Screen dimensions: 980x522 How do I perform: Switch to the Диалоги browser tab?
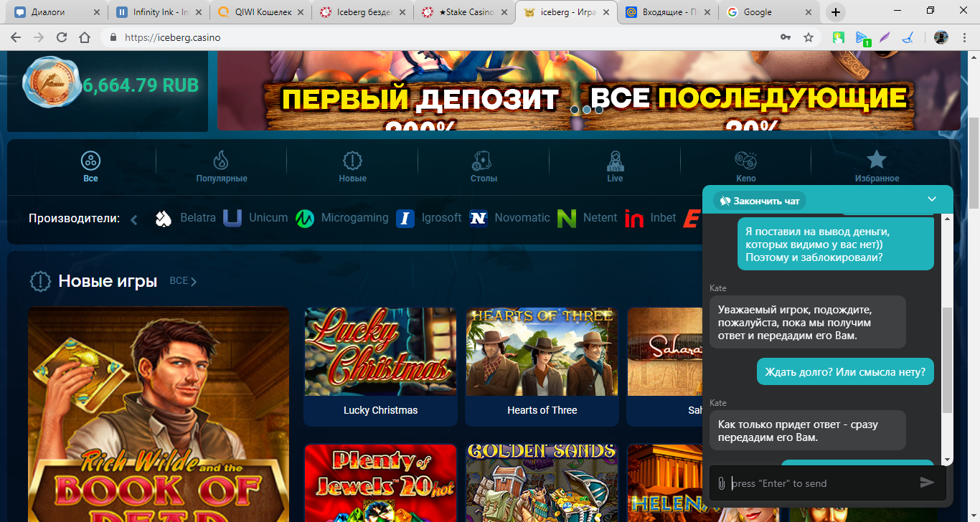(57, 12)
